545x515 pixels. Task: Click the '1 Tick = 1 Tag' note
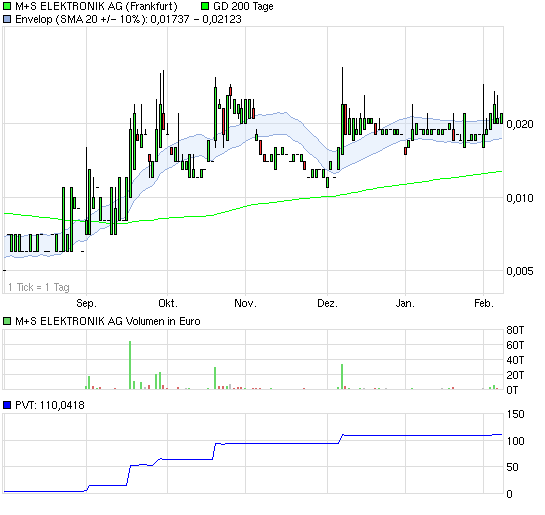pos(39,287)
